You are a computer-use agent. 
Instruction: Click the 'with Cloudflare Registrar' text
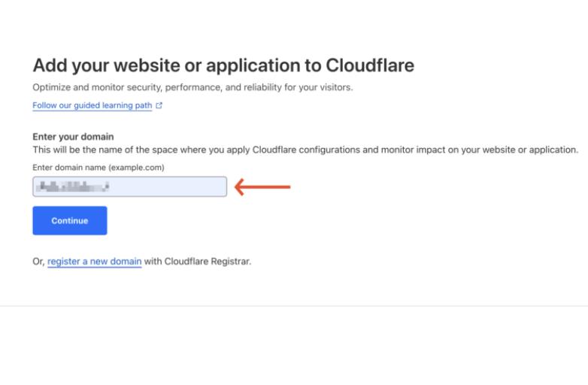[x=197, y=262]
